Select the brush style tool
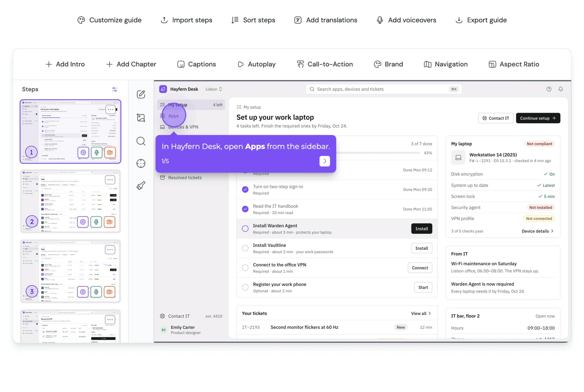Image resolution: width=584 pixels, height=392 pixels. pos(141,185)
